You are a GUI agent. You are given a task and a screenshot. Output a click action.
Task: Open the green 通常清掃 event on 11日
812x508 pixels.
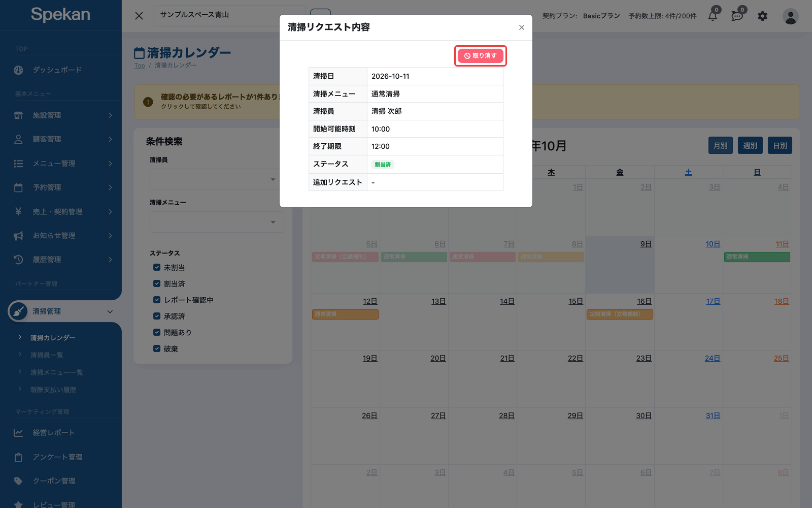coord(757,257)
